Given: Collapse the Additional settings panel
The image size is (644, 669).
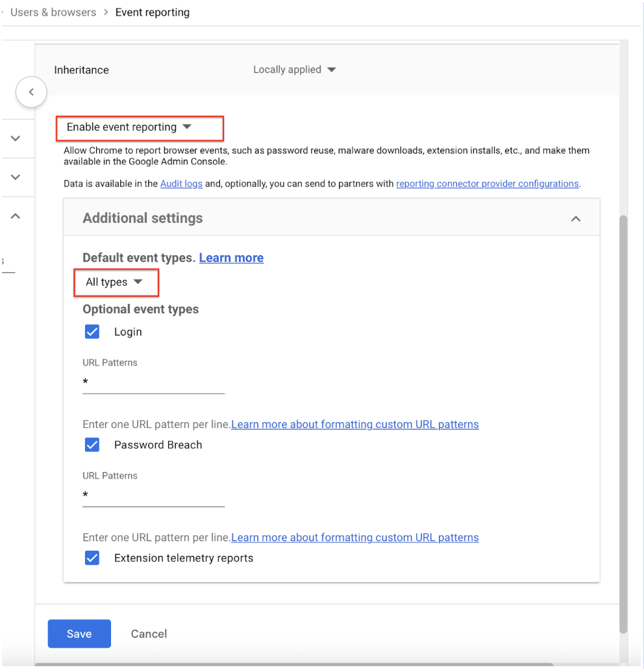Looking at the screenshot, I should tap(575, 219).
